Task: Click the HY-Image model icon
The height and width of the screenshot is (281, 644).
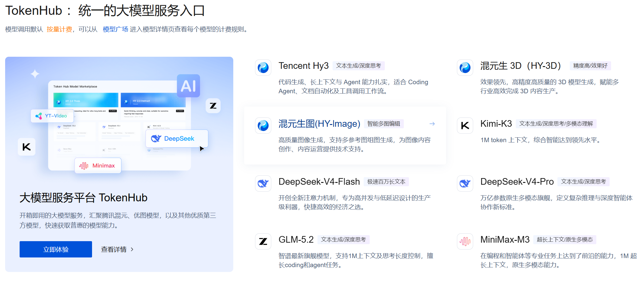Action: click(263, 125)
